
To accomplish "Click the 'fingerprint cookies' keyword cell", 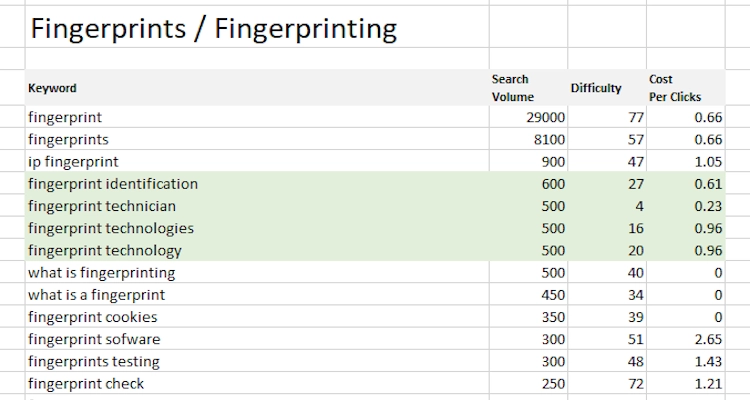I will click(93, 317).
